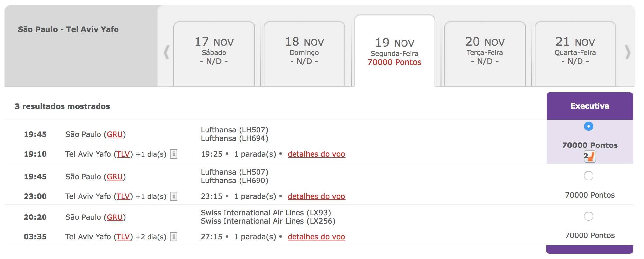Image resolution: width=644 pixels, height=259 pixels.
Task: Select the Swiss LX93/LX256 flight radio button
Action: [x=588, y=216]
